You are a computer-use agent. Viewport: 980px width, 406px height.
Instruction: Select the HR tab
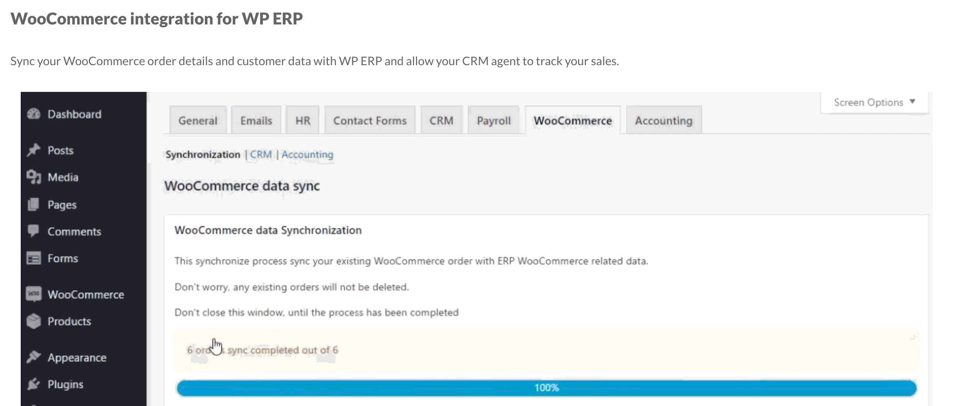tap(303, 120)
